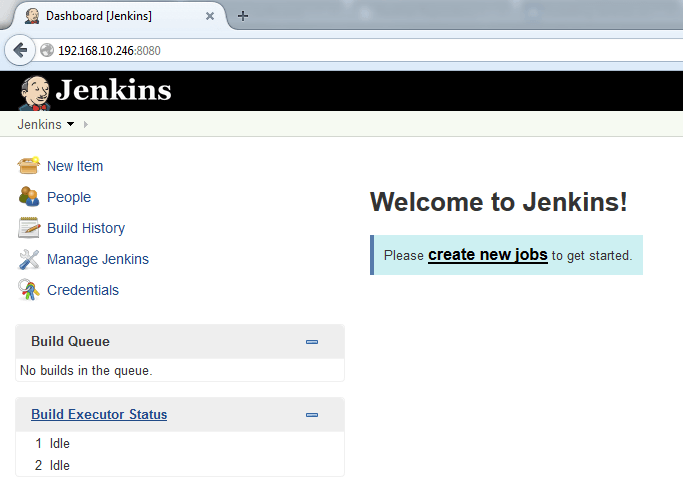
Task: Click the No builds in the queue text
Action: [x=86, y=371]
